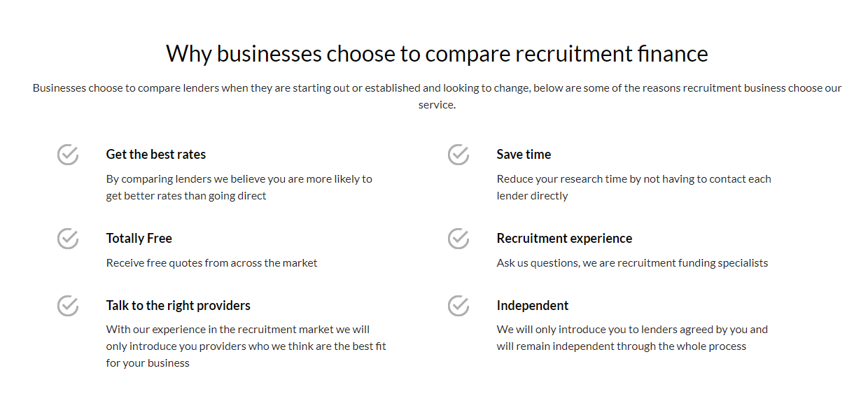Image resolution: width=868 pixels, height=408 pixels.
Task: Click the 'Save time' heading
Action: pyautogui.click(x=524, y=155)
